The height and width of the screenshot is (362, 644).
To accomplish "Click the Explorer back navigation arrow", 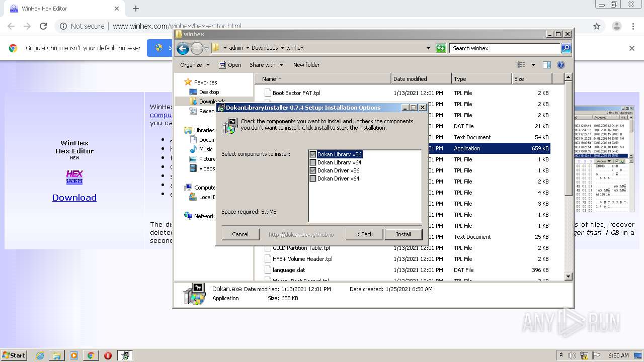I will [x=183, y=48].
